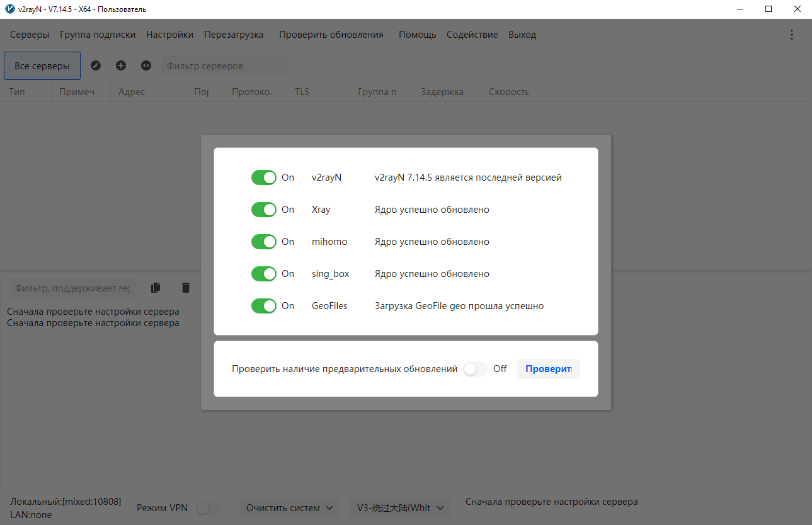812x525 pixels.
Task: Click Проверить обновления in the menu bar
Action: 331,35
